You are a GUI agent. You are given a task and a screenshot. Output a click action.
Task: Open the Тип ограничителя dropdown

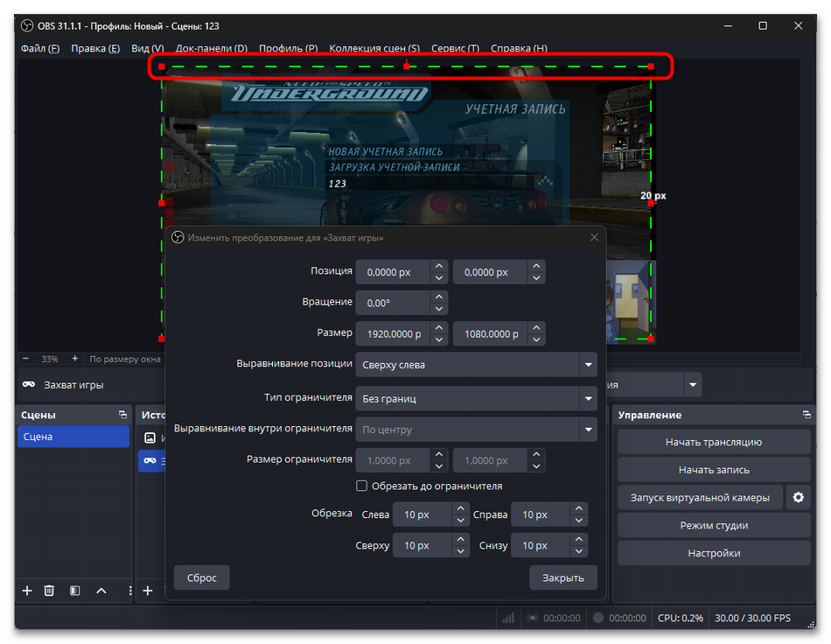(476, 399)
